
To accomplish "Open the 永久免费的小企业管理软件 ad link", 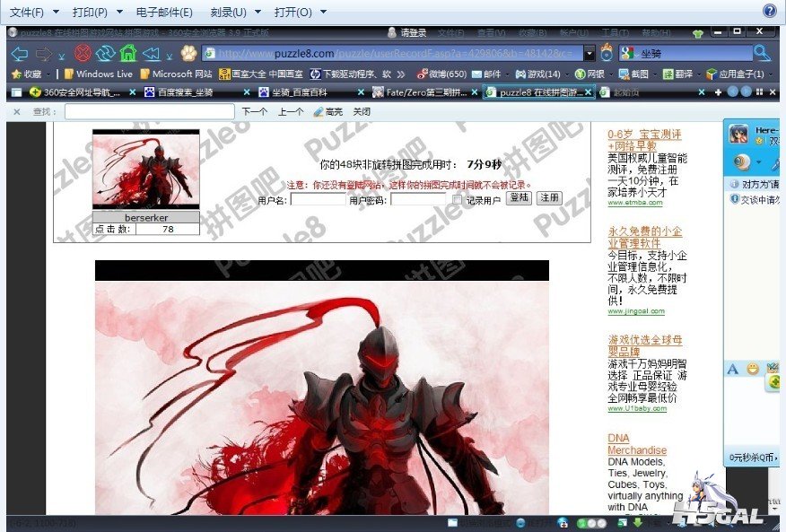I will click(x=645, y=237).
